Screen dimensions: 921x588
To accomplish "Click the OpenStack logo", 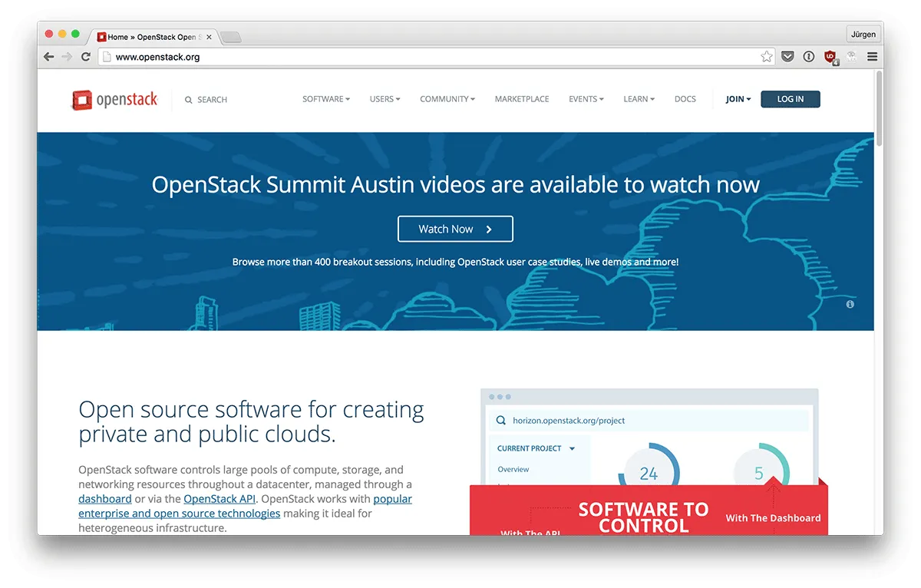I will (x=114, y=99).
